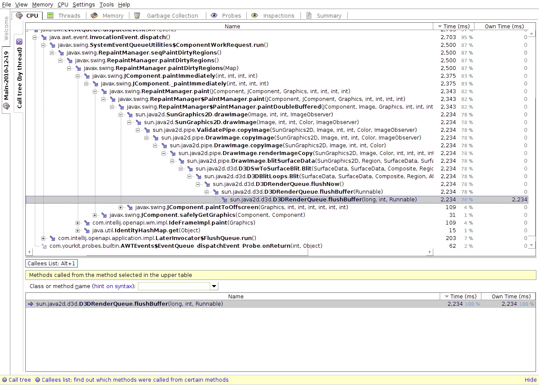The image size is (539, 392).
Task: Switch to the Garbage Collection tab
Action: point(166,15)
